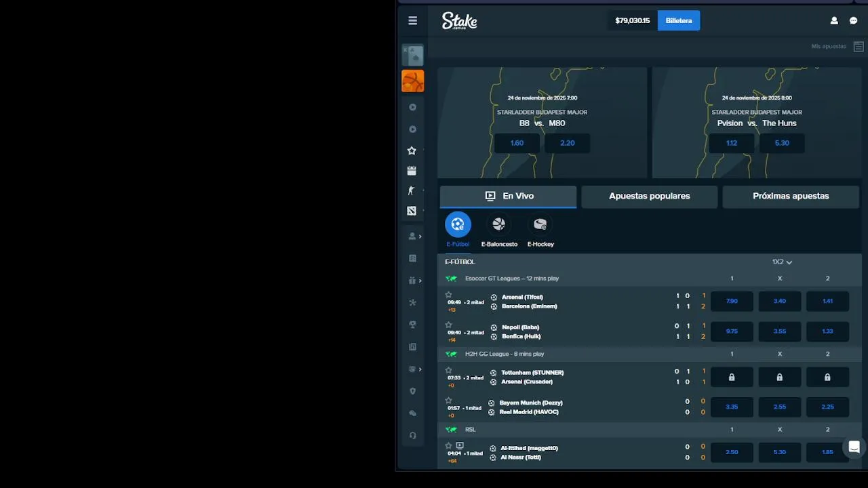868x488 pixels.
Task: Open H2H GG League - 8 mins play
Action: 505,354
